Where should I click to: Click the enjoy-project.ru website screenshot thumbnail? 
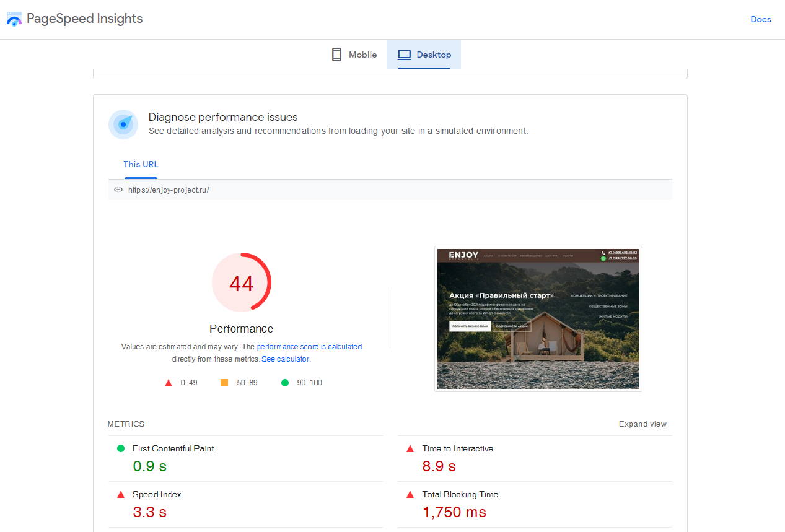538,318
